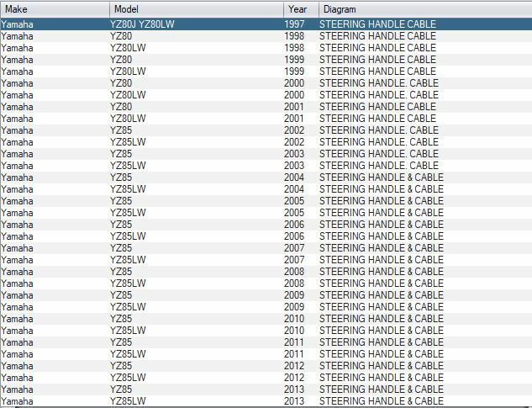Viewport: 532px width, 408px height.
Task: Select the YZ85LW model in the 2002 row
Action: point(128,142)
